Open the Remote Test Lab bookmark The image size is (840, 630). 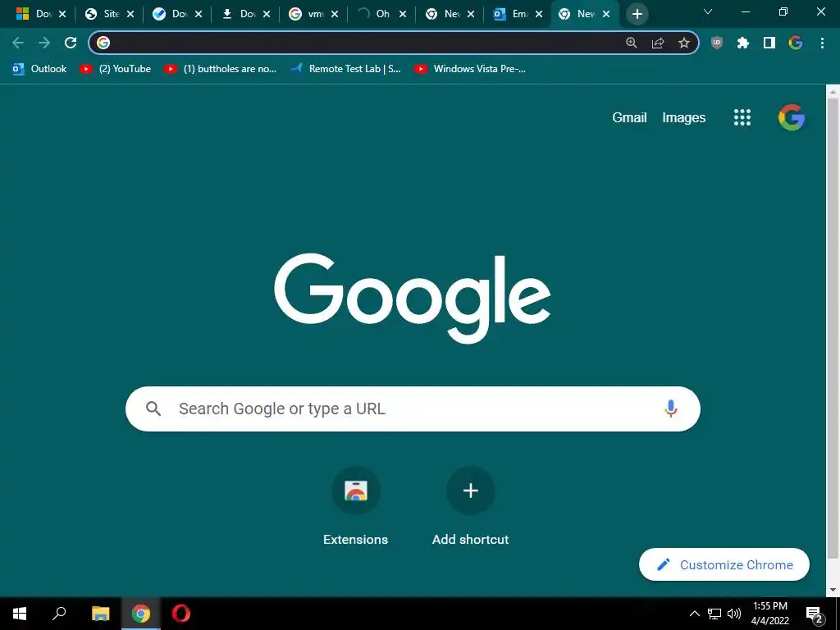[345, 69]
